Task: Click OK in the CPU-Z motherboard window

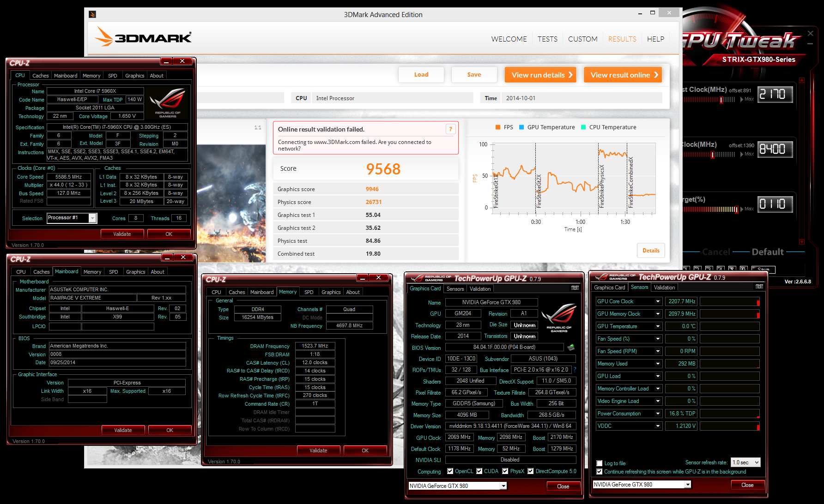Action: point(170,430)
